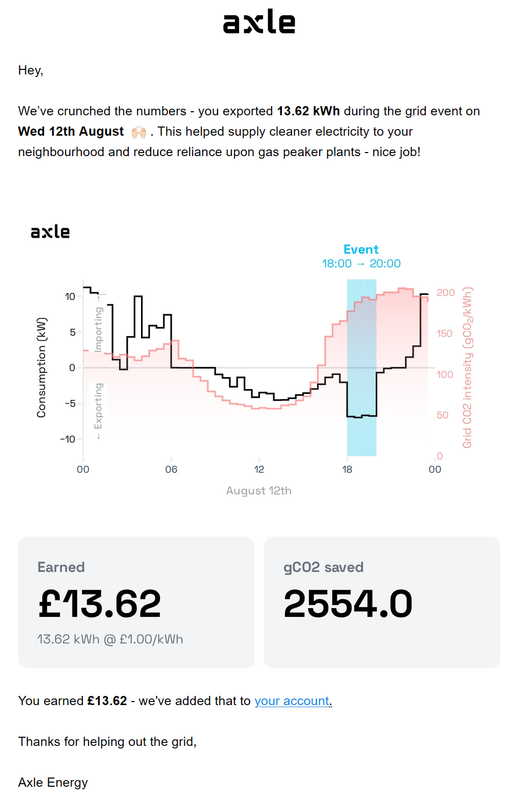527x800 pixels.
Task: Click the small axle logo above chart
Action: (50, 232)
